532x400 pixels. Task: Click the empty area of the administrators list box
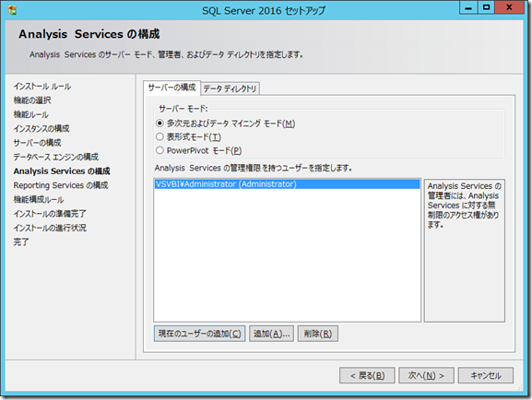click(287, 254)
